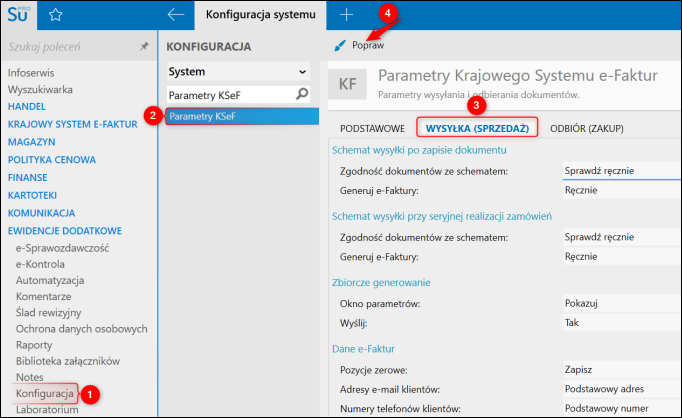This screenshot has width=682, height=418.
Task: Click the KF module badge
Action: coord(347,84)
